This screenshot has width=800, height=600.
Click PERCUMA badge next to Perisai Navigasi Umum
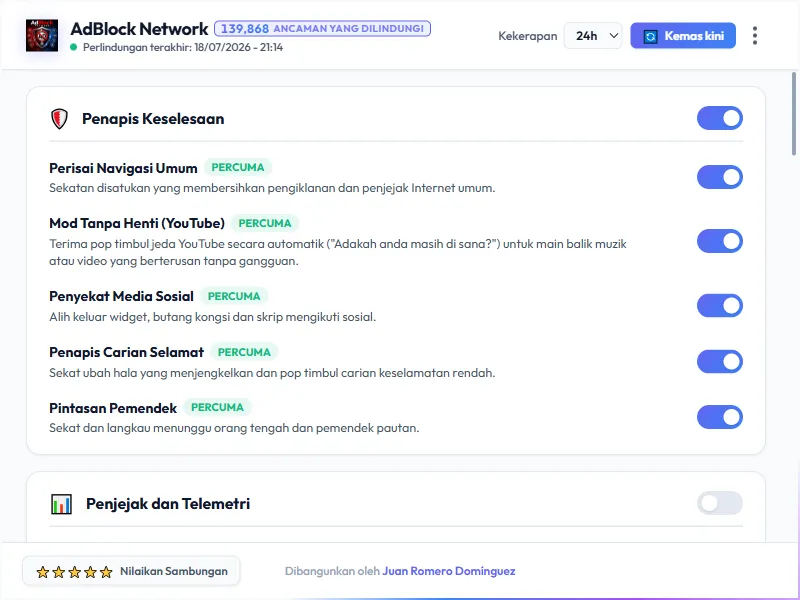coord(238,168)
